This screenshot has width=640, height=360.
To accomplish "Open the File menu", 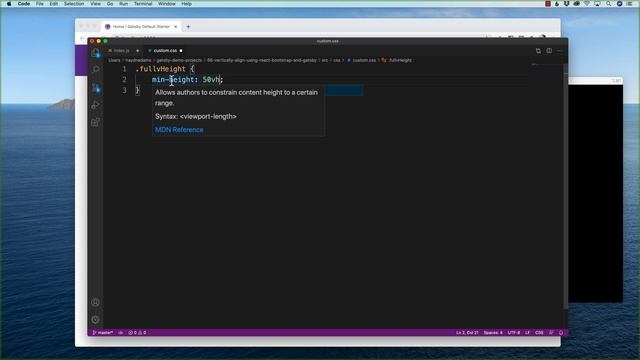I will 40,4.
